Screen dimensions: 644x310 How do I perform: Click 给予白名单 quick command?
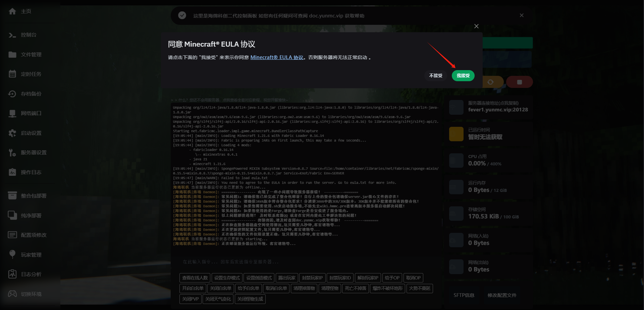tap(248, 288)
